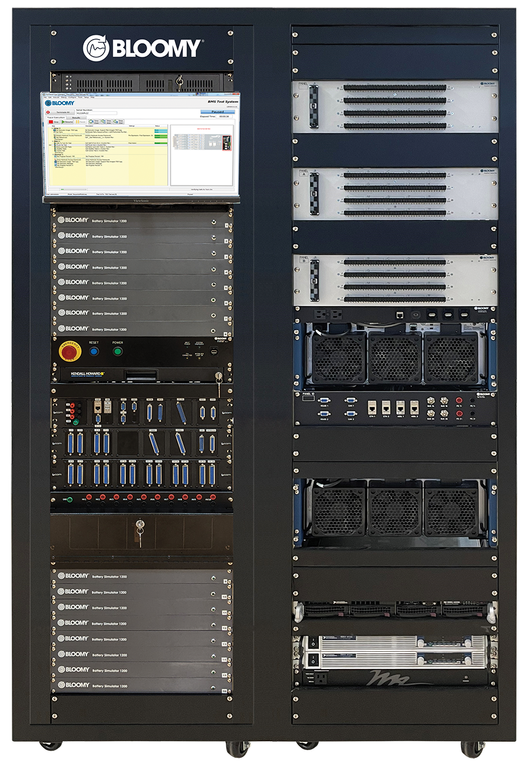The image size is (532, 766).
Task: Open the Tools menu
Action: point(80,97)
